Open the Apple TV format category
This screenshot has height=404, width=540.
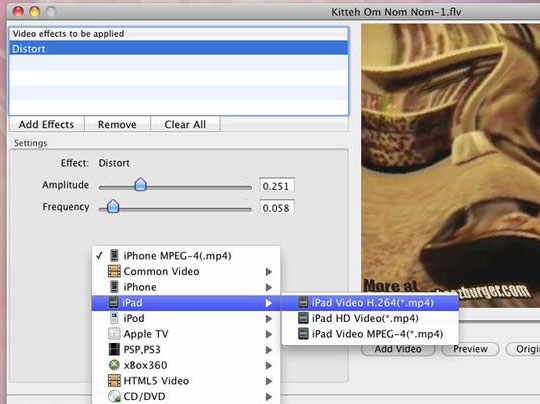pyautogui.click(x=186, y=334)
